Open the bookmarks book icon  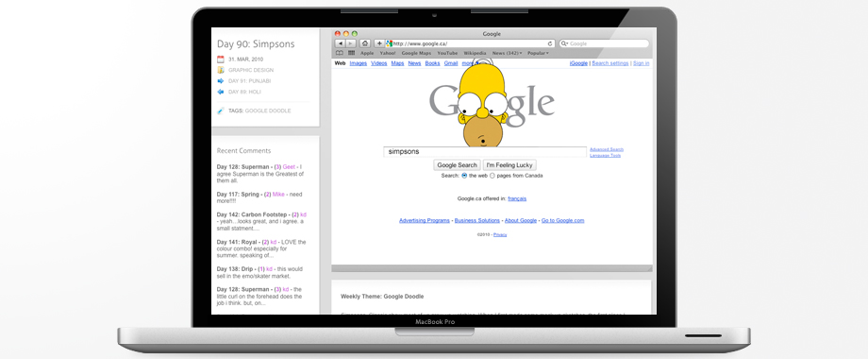tap(340, 53)
